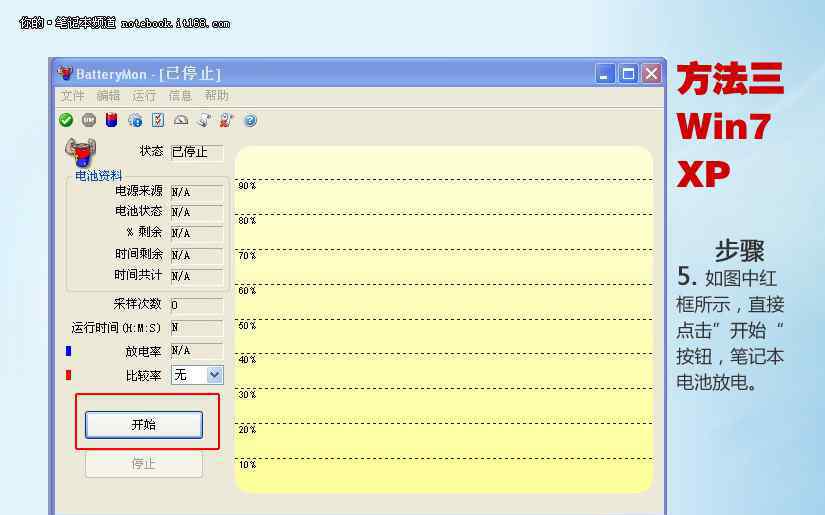Open the 文件 menu
This screenshot has width=825, height=515.
[x=73, y=96]
